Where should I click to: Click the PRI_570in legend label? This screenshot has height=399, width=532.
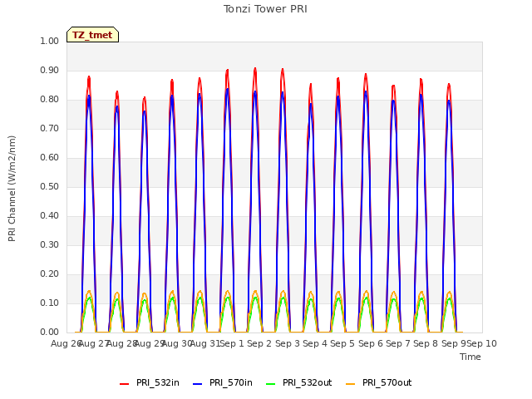[231, 382]
